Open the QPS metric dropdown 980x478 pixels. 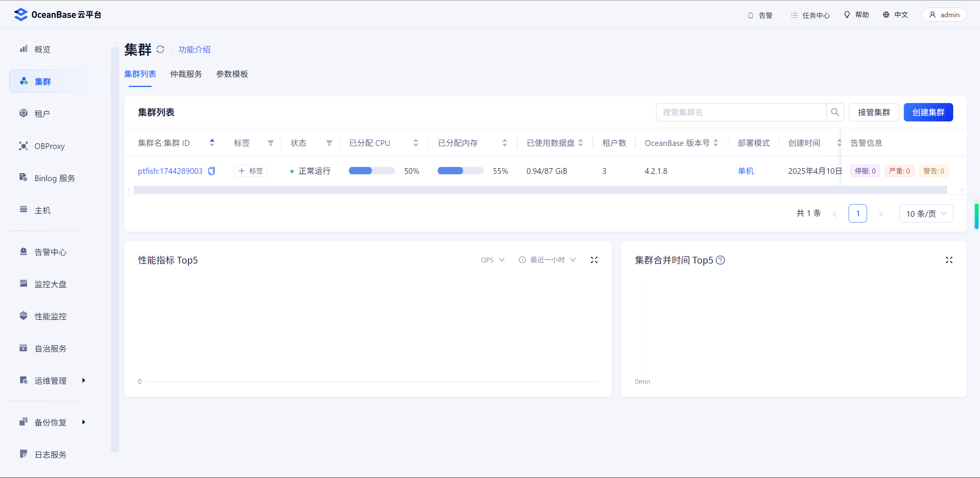493,260
